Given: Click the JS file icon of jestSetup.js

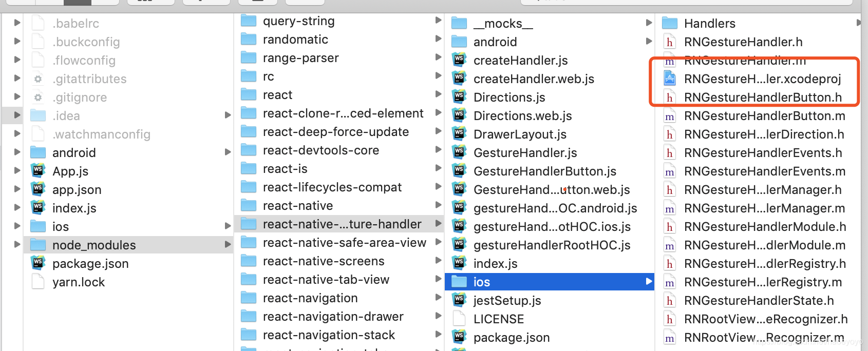Looking at the screenshot, I should tap(459, 300).
